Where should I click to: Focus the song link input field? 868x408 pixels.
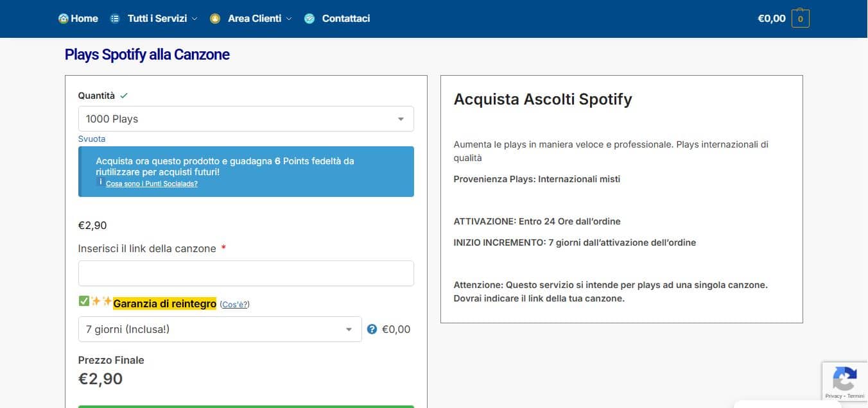246,273
